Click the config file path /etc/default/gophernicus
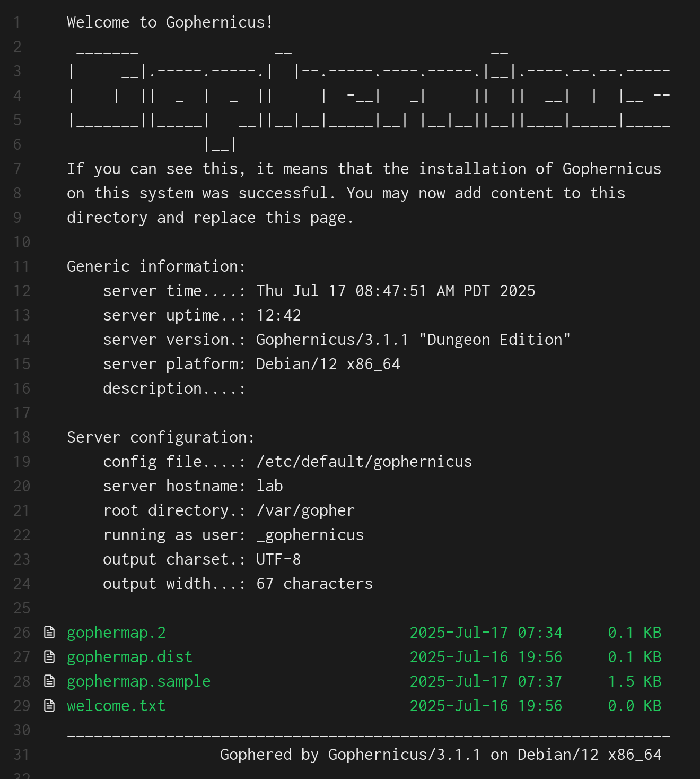Screen dimensions: 700x779 (x=364, y=462)
